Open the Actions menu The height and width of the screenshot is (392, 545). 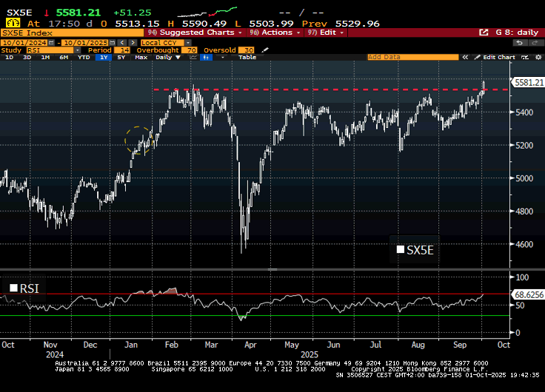tap(277, 33)
